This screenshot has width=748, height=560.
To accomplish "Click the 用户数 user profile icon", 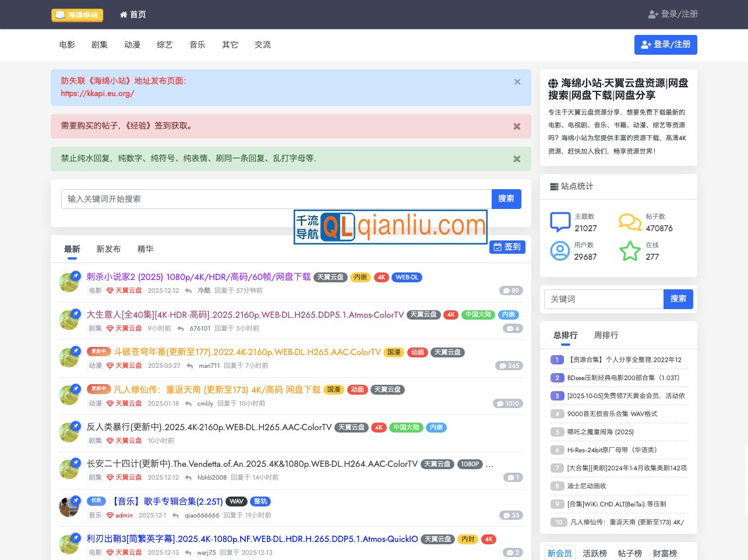I will (x=560, y=251).
